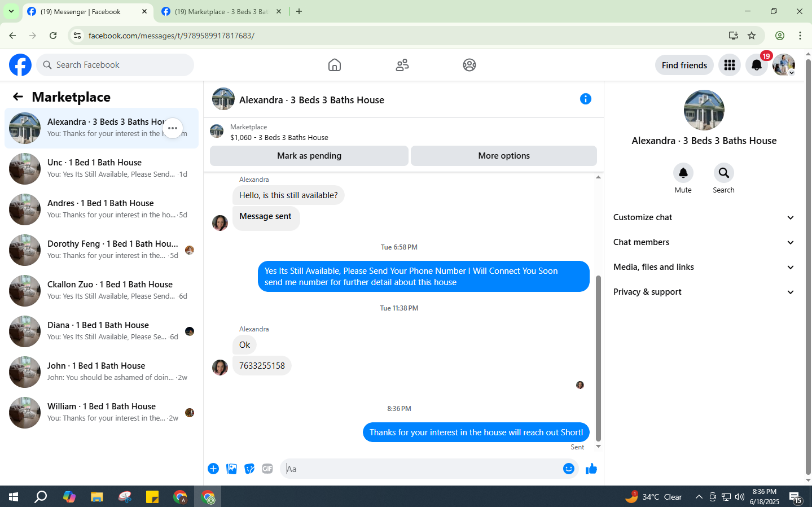Show hidden system tray icons

[699, 497]
